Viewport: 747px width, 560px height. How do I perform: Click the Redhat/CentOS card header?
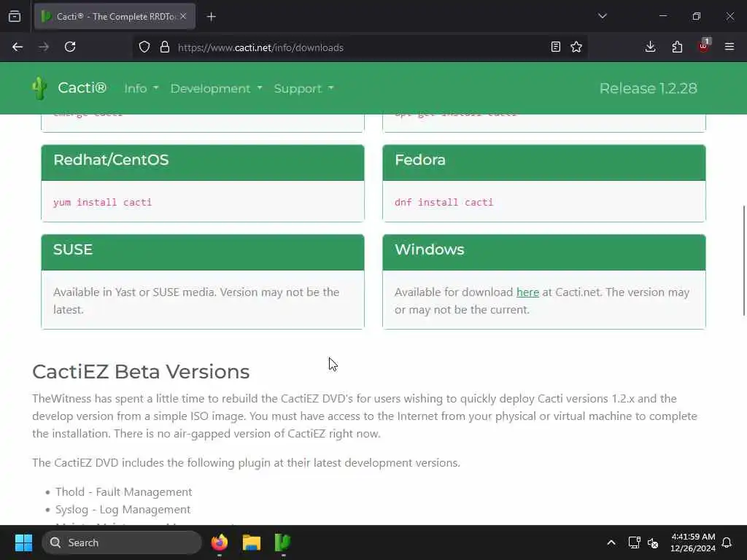click(x=203, y=163)
